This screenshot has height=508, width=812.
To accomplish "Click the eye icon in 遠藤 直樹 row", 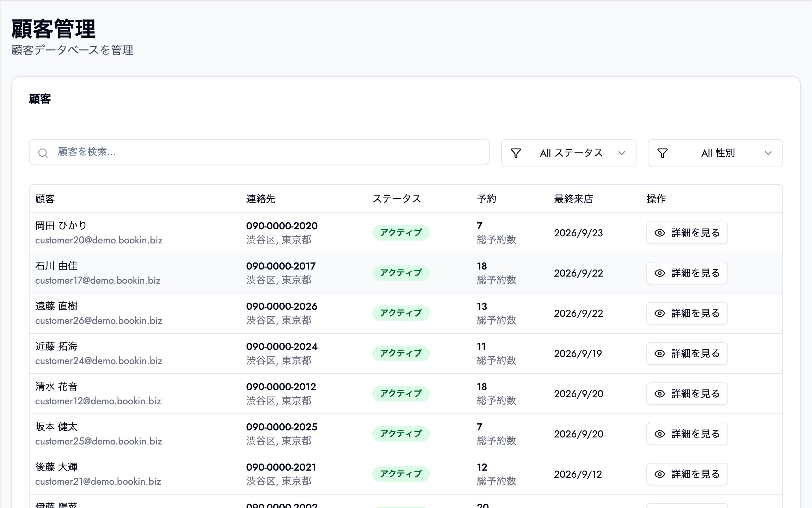I will coord(660,313).
